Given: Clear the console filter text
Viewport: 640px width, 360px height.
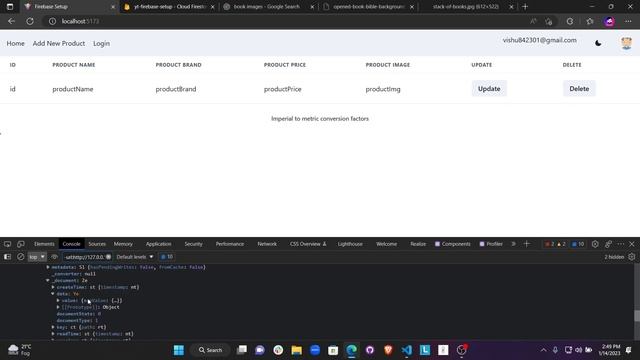Looking at the screenshot, I should (109, 257).
